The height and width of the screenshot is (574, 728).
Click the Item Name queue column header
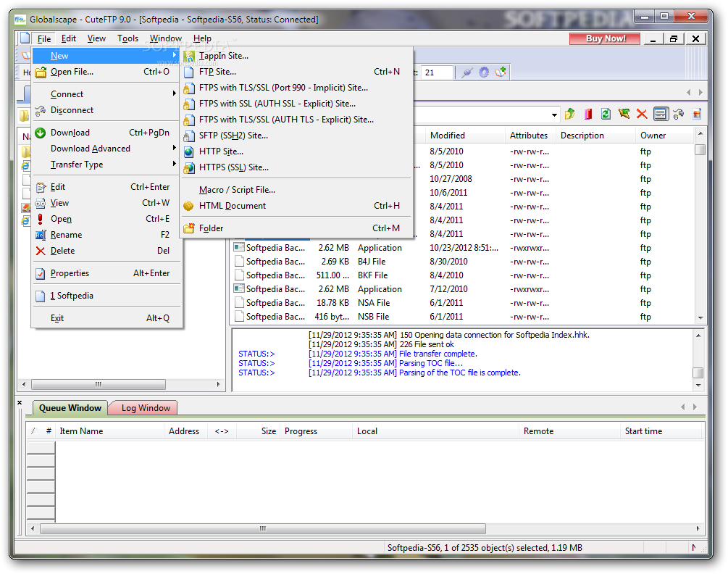[109, 431]
